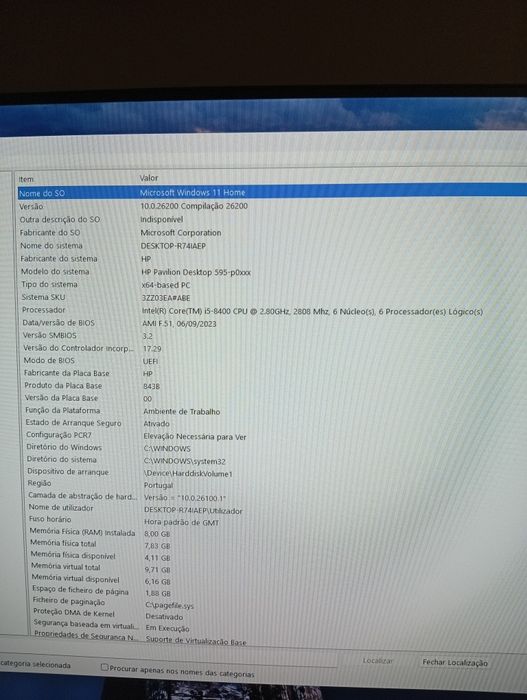Select 'Fabricante da Placa Base' row
This screenshot has height=700, width=527.
pyautogui.click(x=67, y=373)
